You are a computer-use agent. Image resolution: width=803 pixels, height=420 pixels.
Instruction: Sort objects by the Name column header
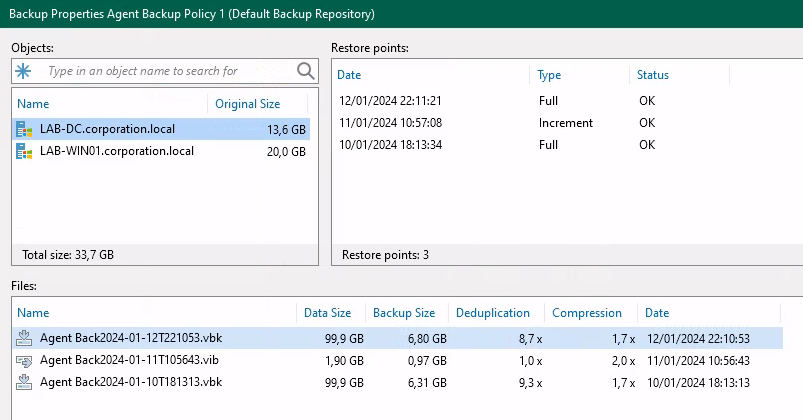(x=33, y=104)
